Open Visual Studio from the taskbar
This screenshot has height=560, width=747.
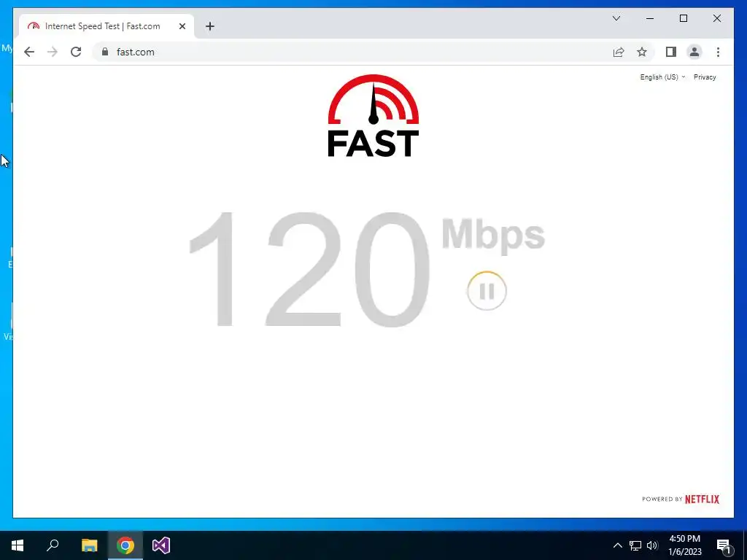click(161, 545)
